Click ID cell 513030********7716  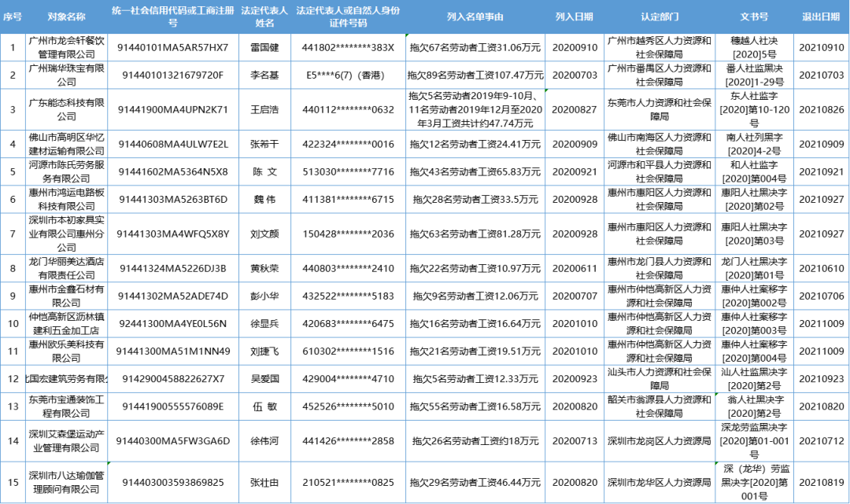click(348, 171)
